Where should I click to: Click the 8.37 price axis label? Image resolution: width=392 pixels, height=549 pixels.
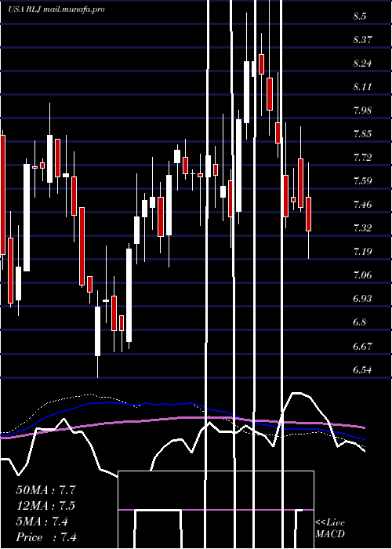click(362, 40)
